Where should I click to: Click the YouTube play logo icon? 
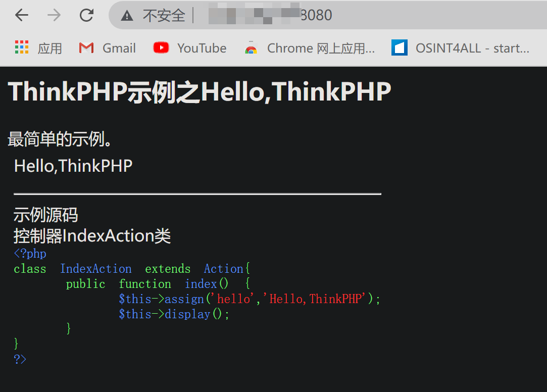point(161,47)
